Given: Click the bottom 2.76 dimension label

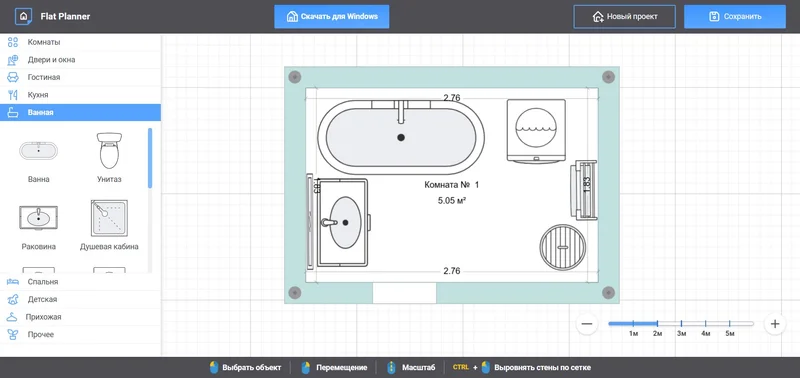Looking at the screenshot, I should coord(452,271).
